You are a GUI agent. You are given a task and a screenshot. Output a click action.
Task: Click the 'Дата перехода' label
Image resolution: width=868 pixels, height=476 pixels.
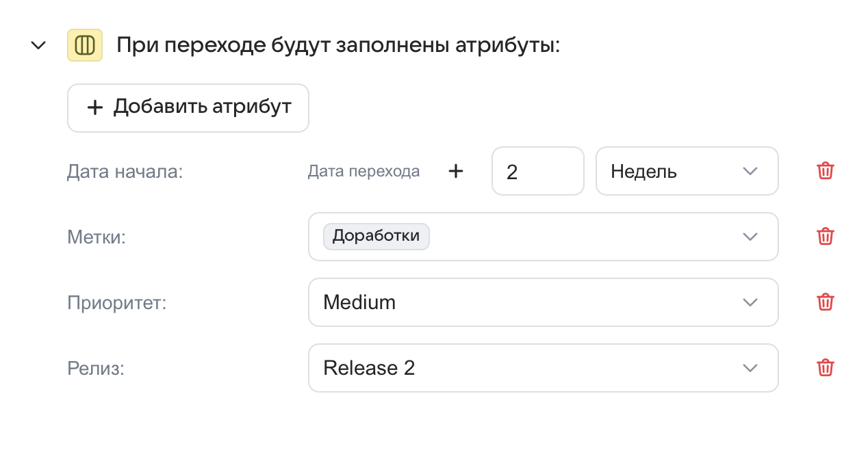[x=363, y=171]
